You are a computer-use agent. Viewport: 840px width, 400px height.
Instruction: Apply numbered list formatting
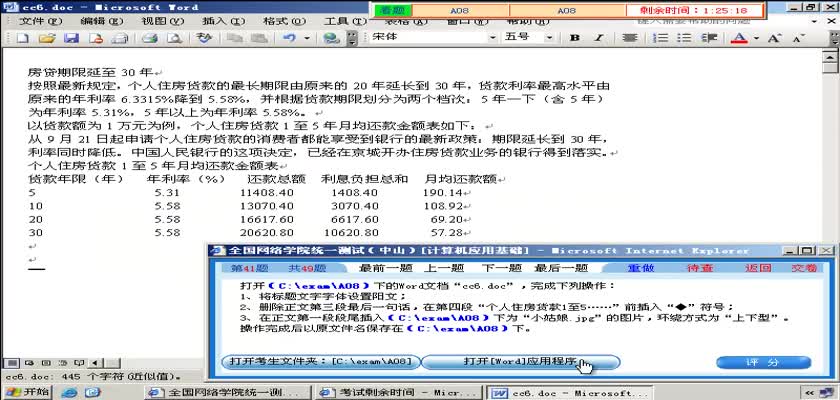point(663,38)
